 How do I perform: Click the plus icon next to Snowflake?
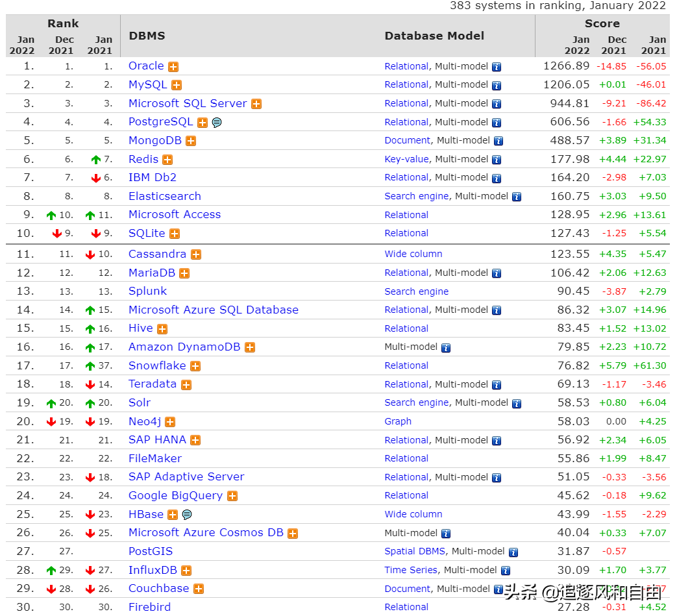(x=196, y=365)
